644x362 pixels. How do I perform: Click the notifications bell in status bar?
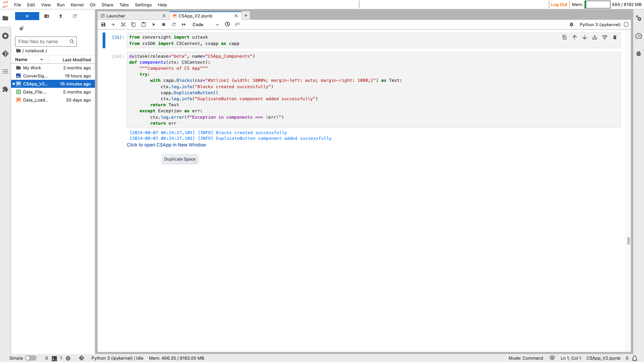coord(634,358)
